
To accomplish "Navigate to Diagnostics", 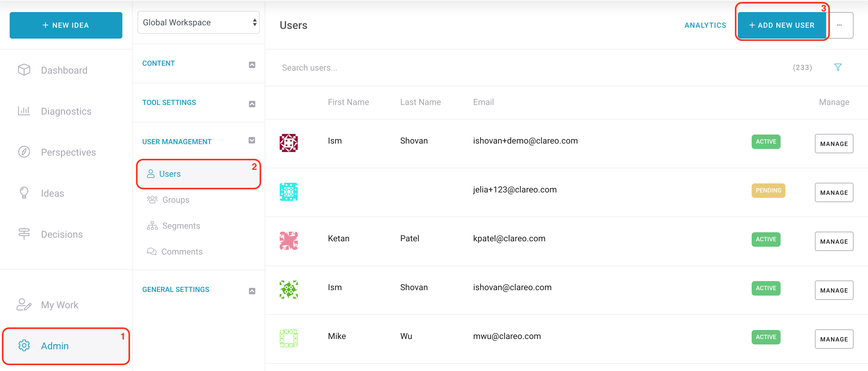I will coord(66,111).
